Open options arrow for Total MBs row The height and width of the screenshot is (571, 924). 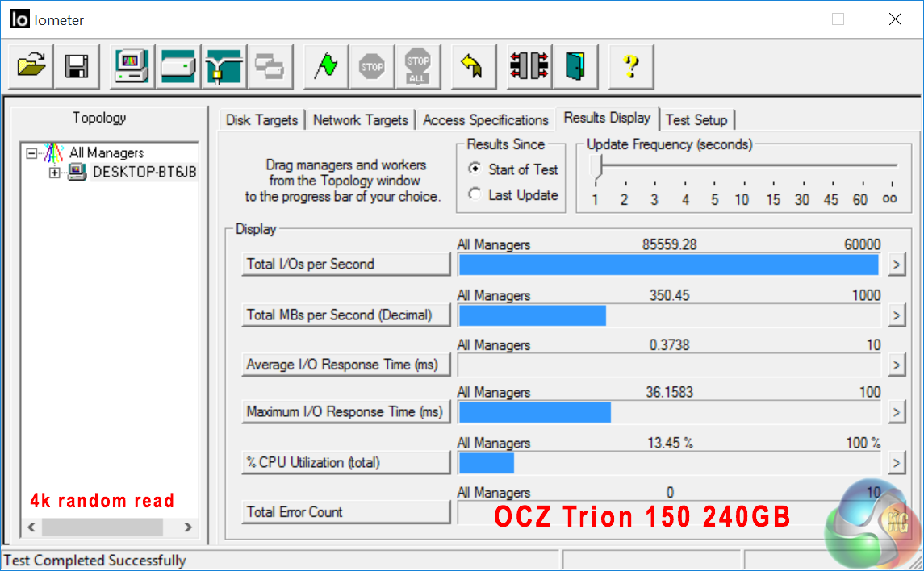pyautogui.click(x=897, y=315)
